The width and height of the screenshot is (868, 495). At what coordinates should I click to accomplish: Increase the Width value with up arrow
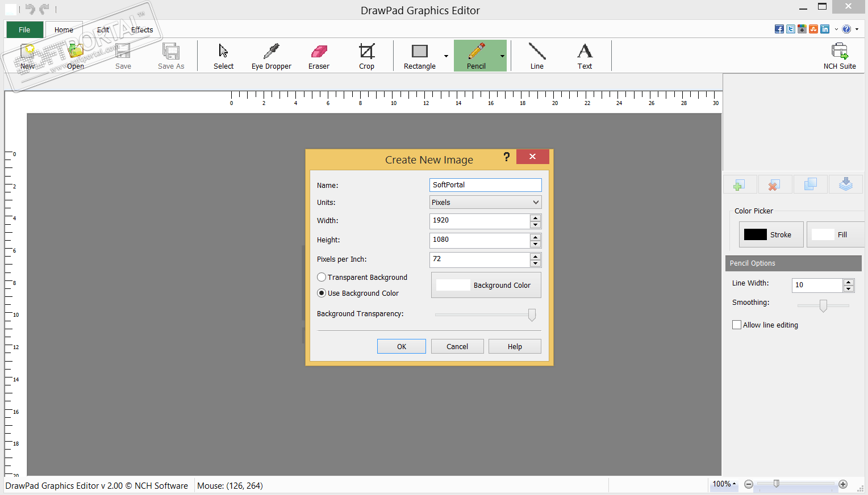pos(535,217)
